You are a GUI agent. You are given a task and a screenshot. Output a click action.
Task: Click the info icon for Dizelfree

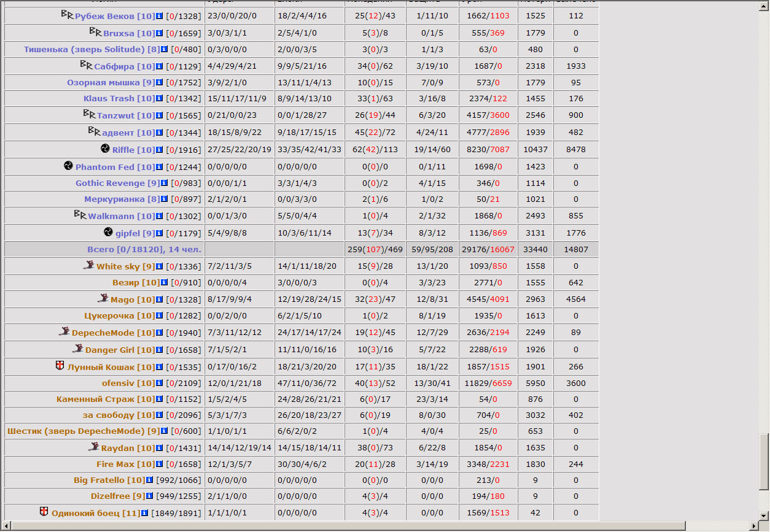(x=150, y=496)
